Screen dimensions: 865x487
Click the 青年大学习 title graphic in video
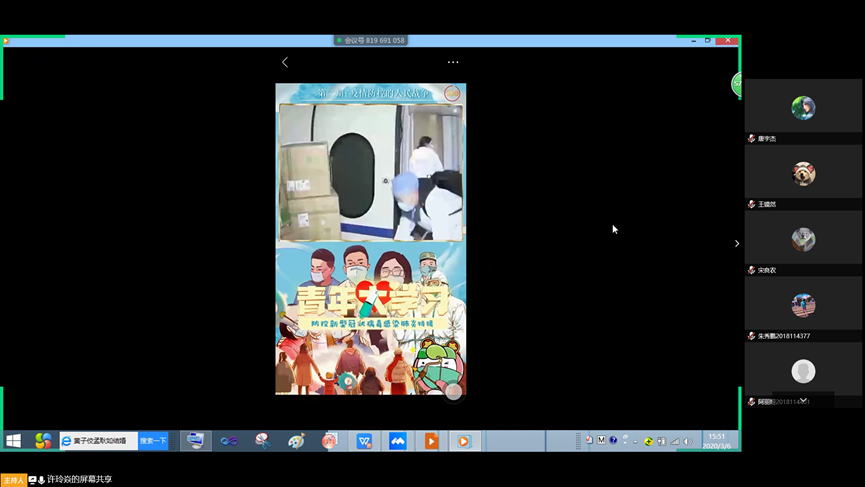[x=373, y=301]
